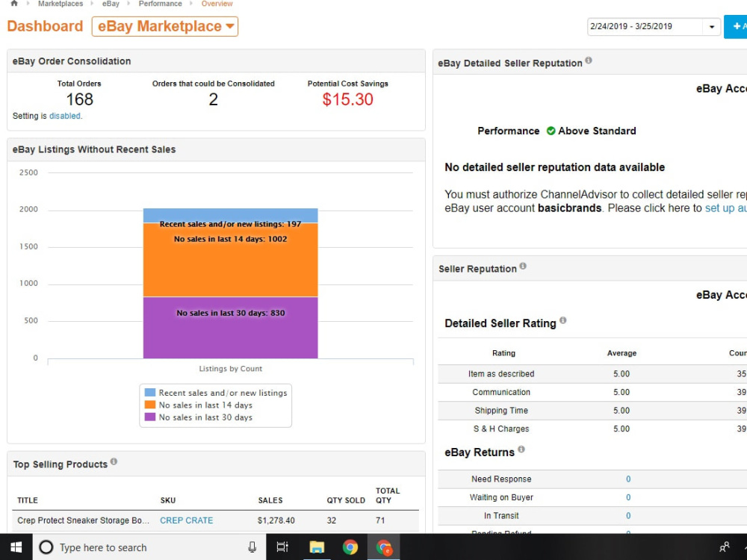This screenshot has width=747, height=560.
Task: Toggle Recent sales and/or new listings legend swatch
Action: click(150, 393)
